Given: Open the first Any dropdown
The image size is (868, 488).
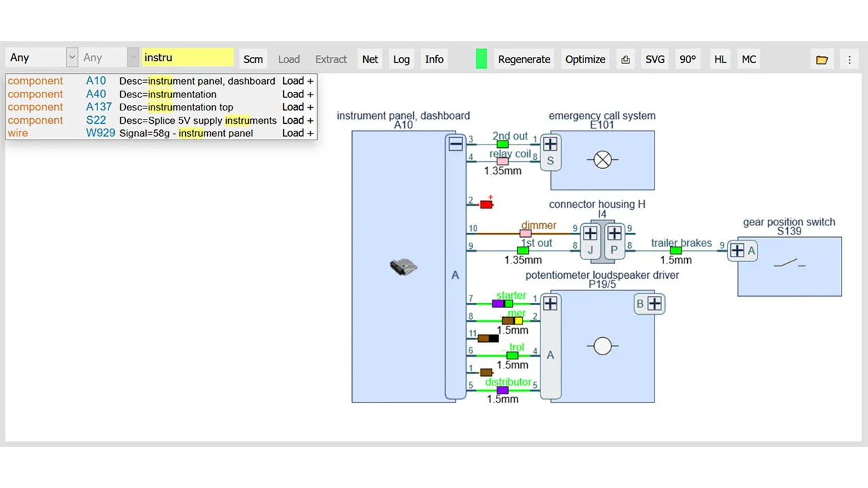Looking at the screenshot, I should coord(41,58).
